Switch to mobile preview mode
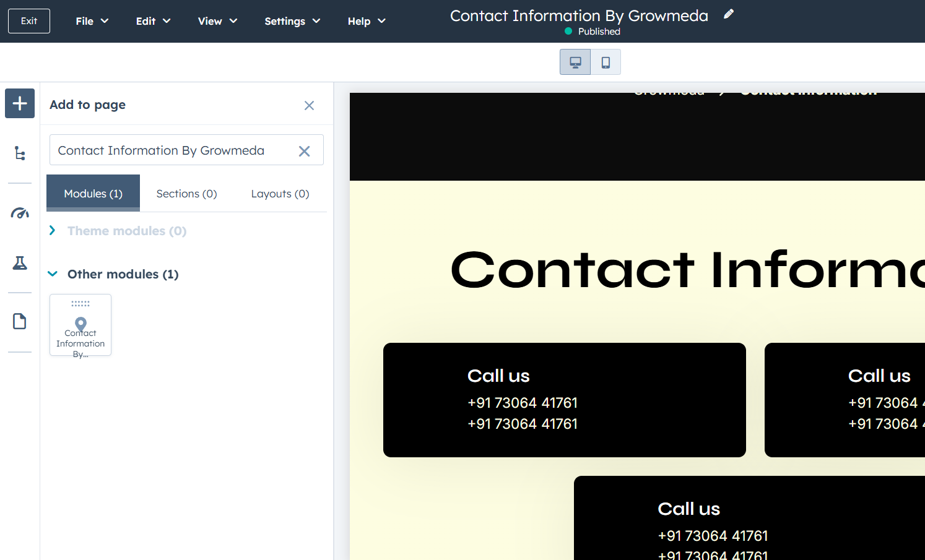The image size is (925, 560). pos(606,62)
